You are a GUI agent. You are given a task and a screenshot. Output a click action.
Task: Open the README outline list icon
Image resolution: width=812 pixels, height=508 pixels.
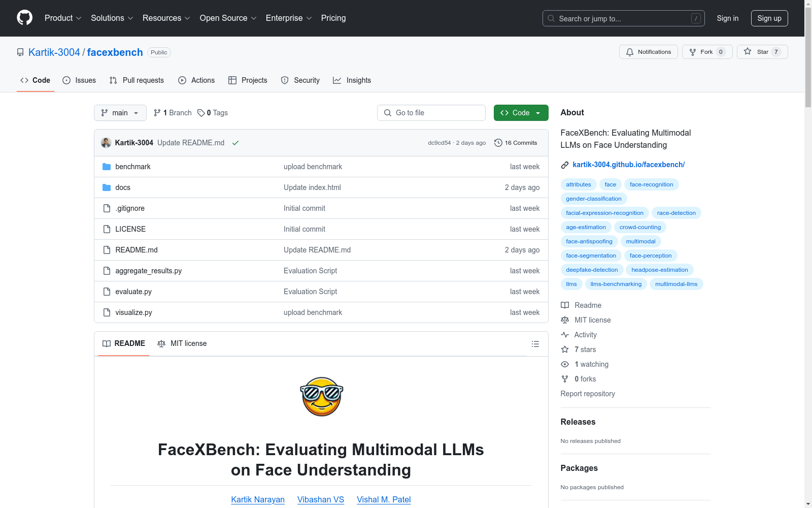click(x=535, y=344)
